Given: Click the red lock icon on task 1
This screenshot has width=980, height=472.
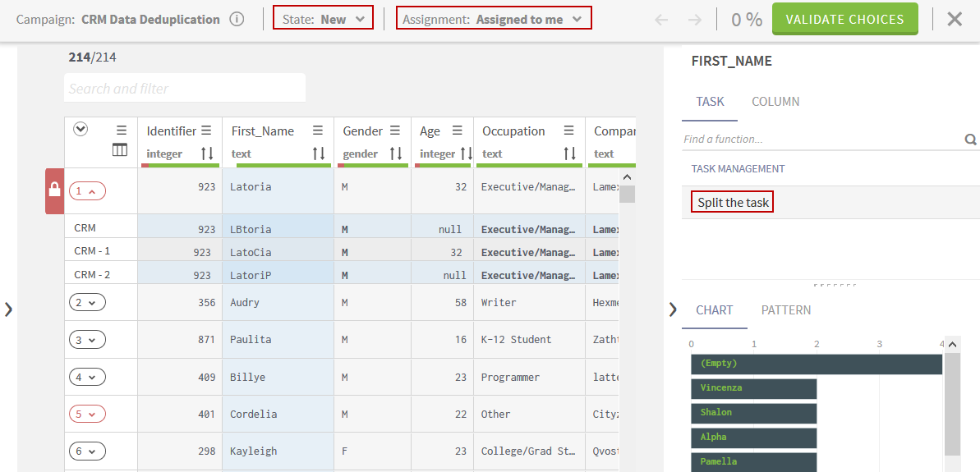Looking at the screenshot, I should tap(54, 190).
